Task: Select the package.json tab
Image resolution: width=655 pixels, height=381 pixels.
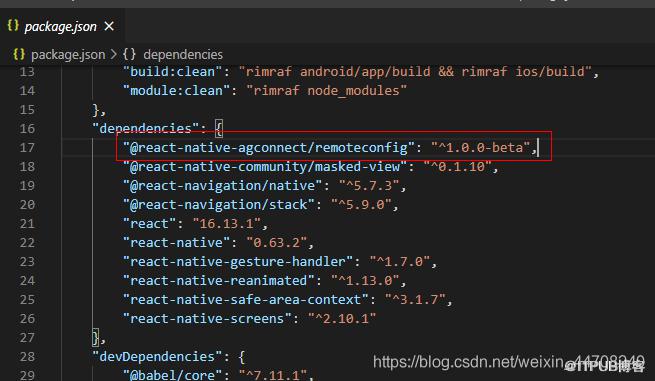Action: coord(60,27)
